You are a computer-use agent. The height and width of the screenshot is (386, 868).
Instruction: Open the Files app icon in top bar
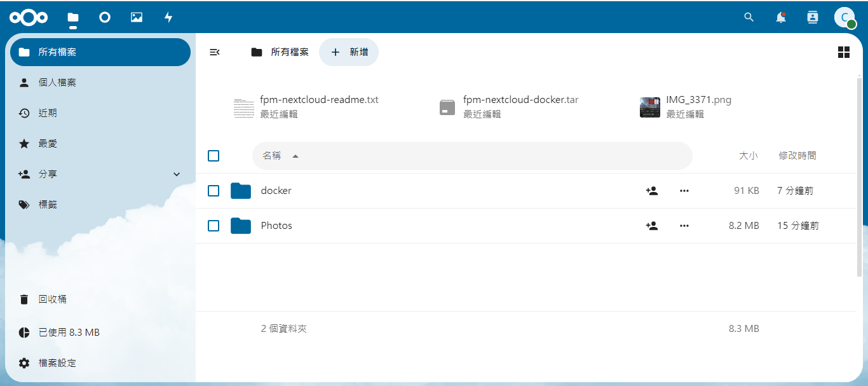coord(72,17)
